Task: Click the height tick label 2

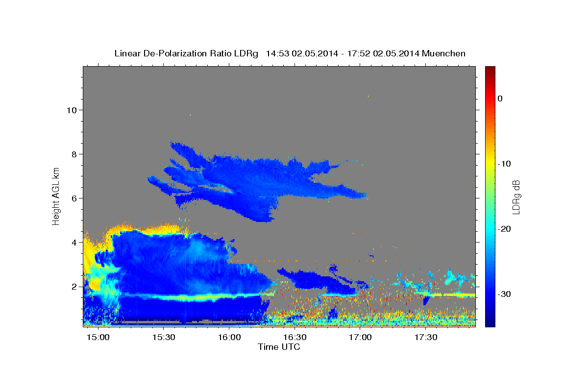Action: coord(74,286)
